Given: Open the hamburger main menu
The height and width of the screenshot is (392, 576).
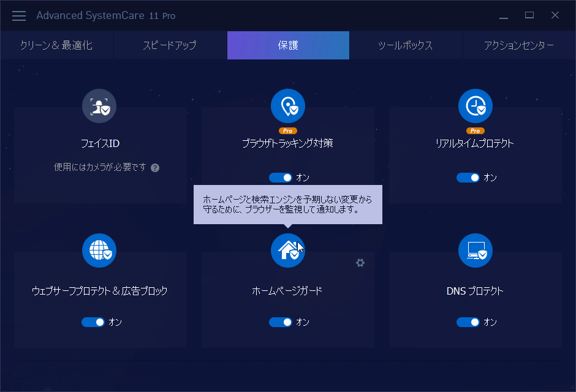Looking at the screenshot, I should (19, 16).
